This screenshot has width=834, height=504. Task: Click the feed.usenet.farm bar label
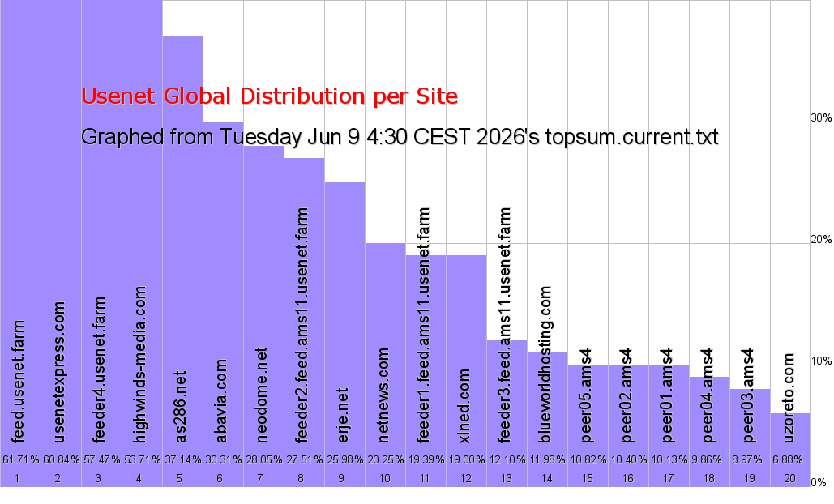point(18,381)
